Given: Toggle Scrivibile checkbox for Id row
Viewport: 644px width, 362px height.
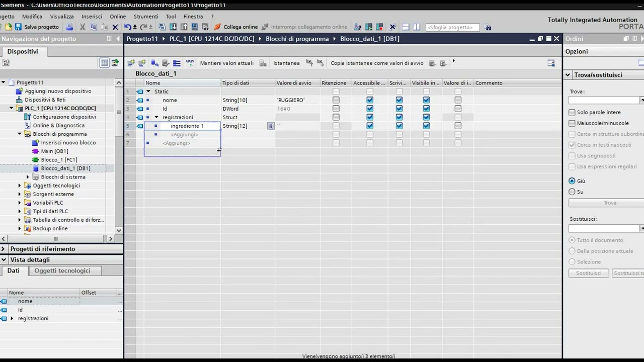Looking at the screenshot, I should pyautogui.click(x=399, y=109).
